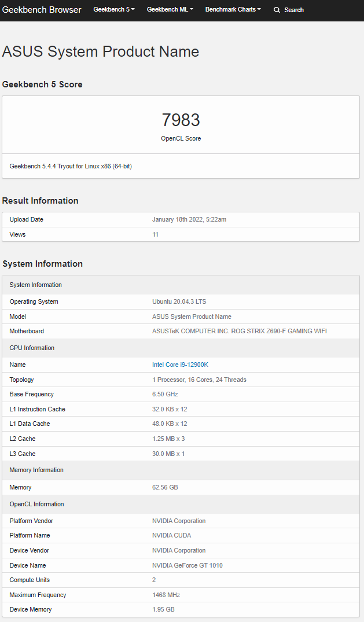
Task: Click the Geekbench 5 Score heading
Action: [42, 84]
